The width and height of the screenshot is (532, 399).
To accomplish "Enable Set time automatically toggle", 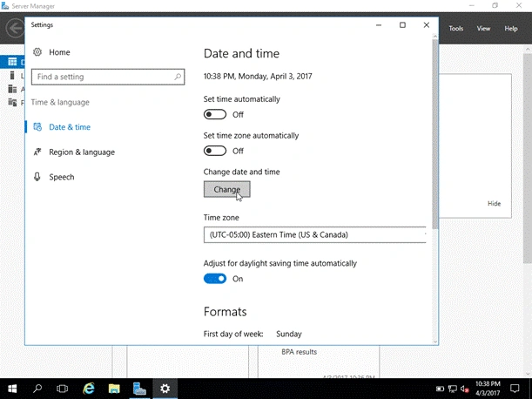I will tap(215, 114).
